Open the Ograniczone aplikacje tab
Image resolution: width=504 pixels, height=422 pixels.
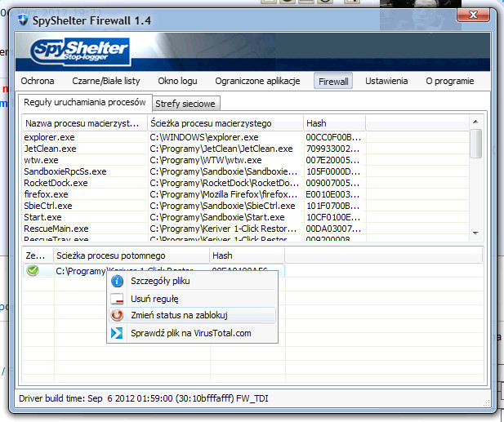(x=257, y=81)
